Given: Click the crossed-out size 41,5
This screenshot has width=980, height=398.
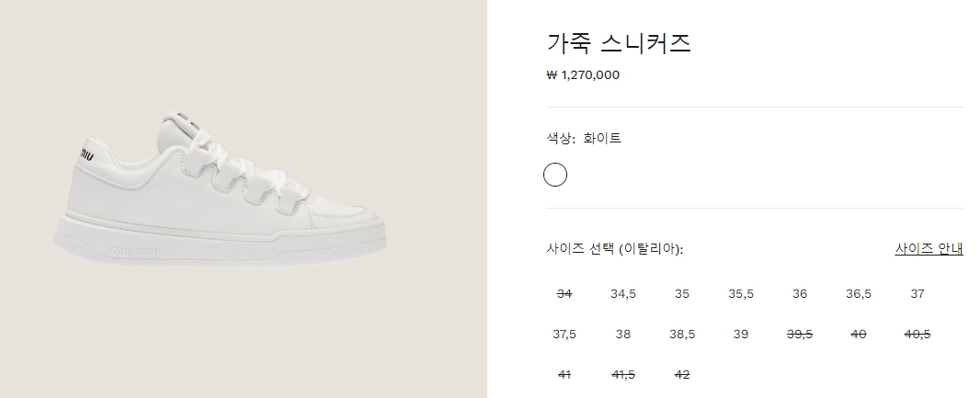Looking at the screenshot, I should 623,374.
